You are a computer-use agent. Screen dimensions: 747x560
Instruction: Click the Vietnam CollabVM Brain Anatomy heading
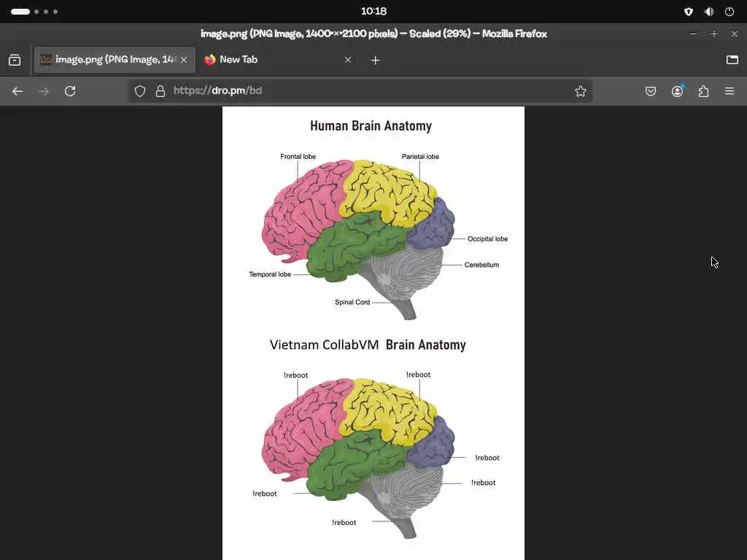368,345
